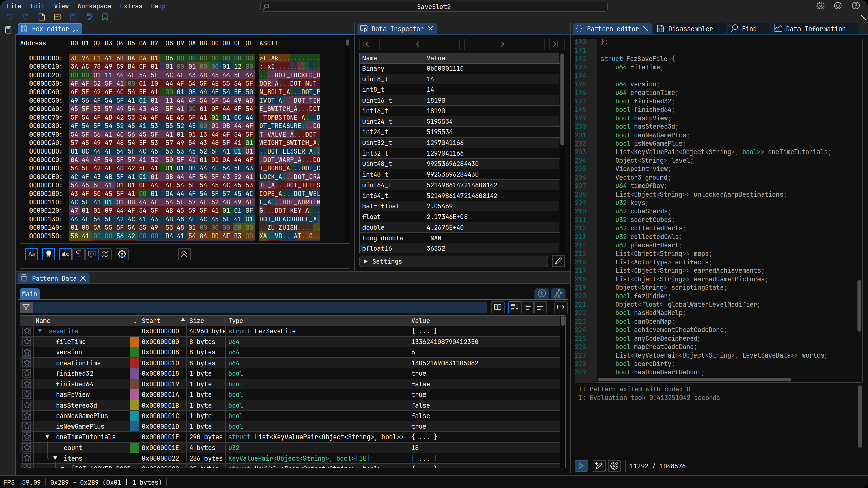Open the Find tab

coord(749,29)
